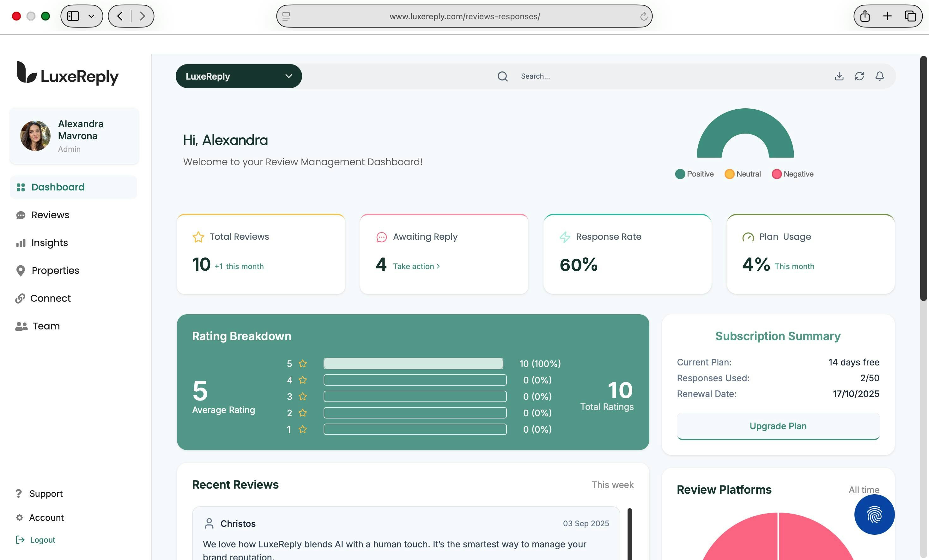Open a new browser tab with the plus icon
The image size is (929, 560).
[x=888, y=16]
